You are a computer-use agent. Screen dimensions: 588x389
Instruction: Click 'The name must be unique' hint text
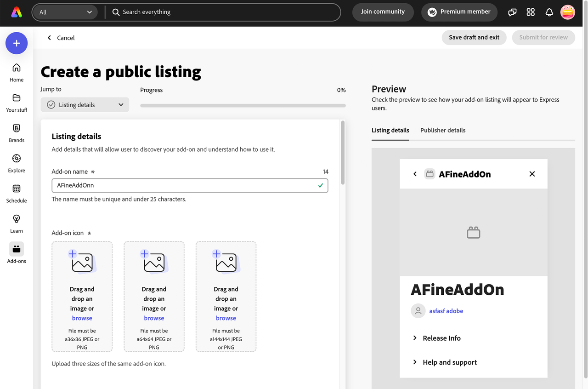pyautogui.click(x=119, y=199)
